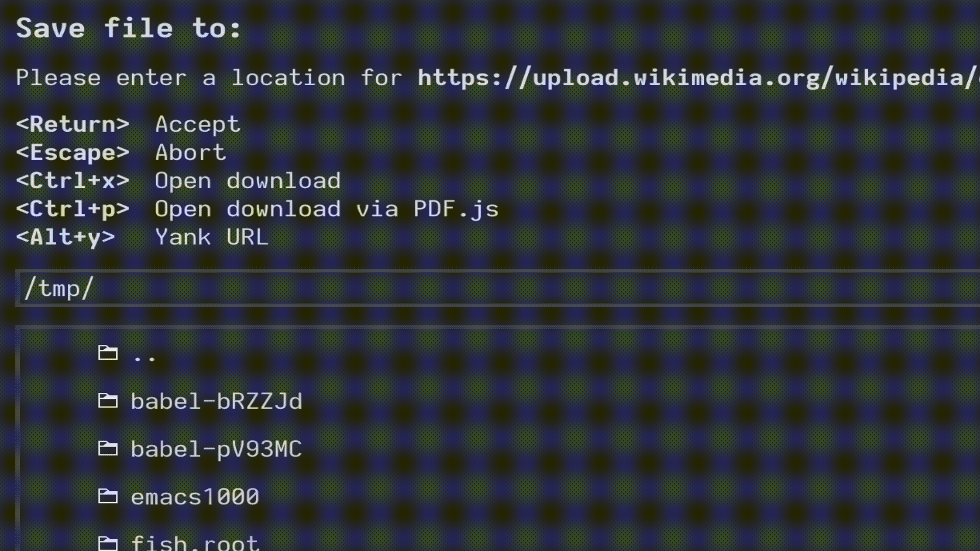Click the folder icon beside babel-bRZZJd

[x=108, y=400]
